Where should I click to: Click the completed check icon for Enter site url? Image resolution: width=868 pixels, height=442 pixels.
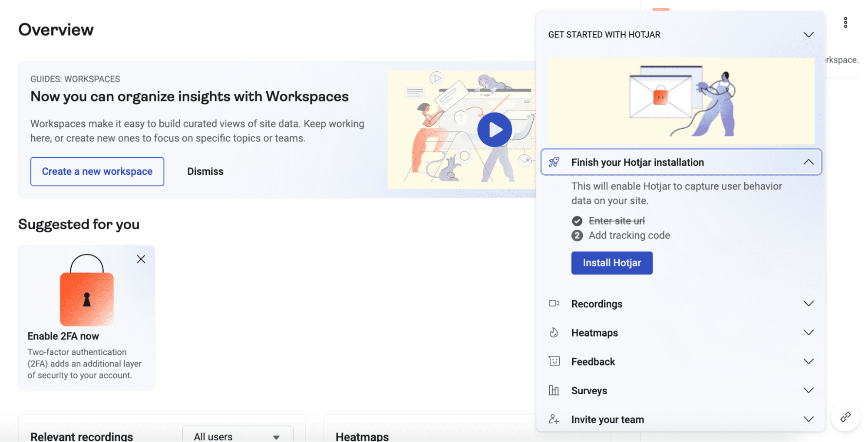[x=577, y=221]
